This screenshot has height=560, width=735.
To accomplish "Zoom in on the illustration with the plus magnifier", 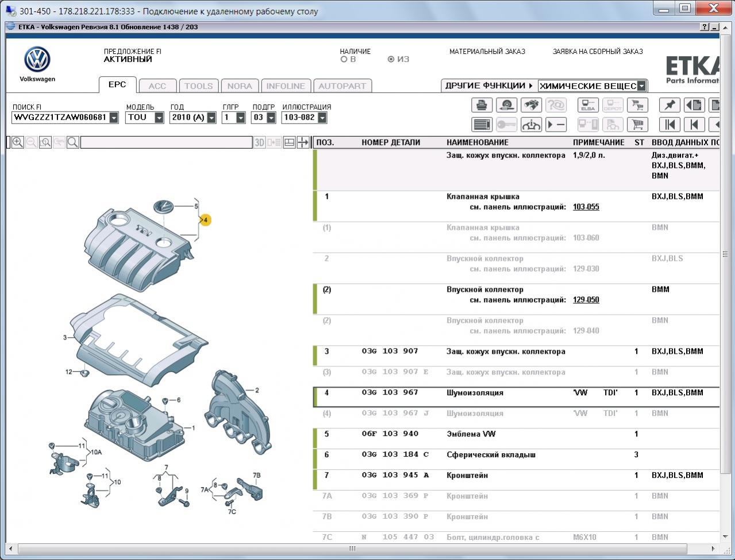I will click(18, 142).
